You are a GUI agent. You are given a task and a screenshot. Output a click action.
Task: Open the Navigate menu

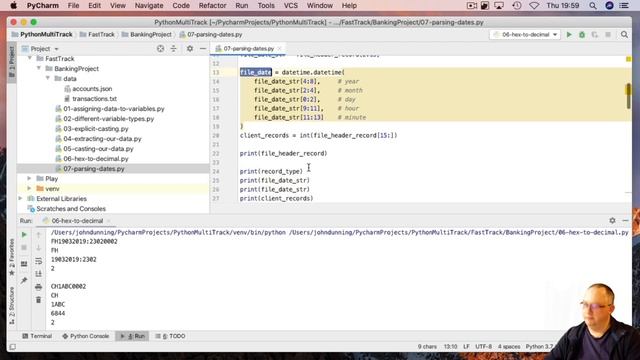point(149,6)
